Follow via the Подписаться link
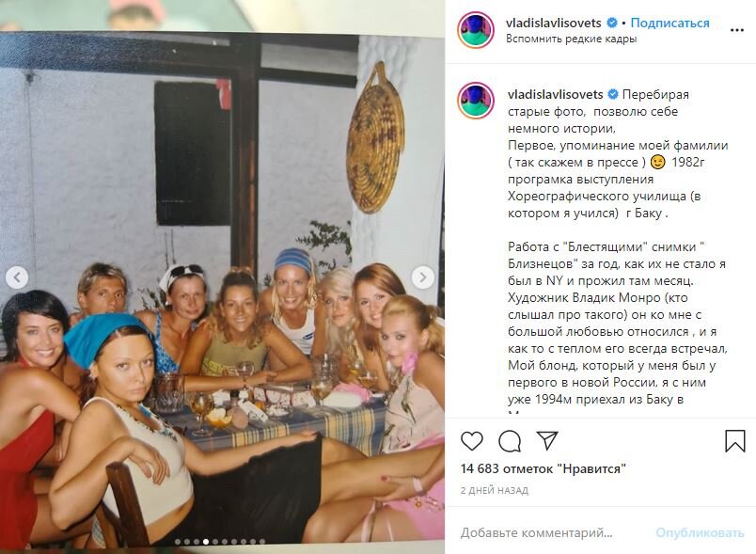The width and height of the screenshot is (756, 554). click(x=669, y=23)
